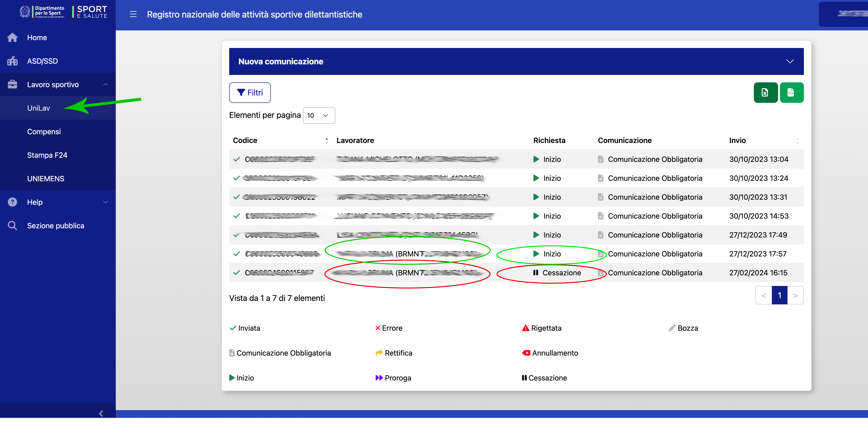Click the Help question mark icon
This screenshot has height=434, width=868.
[x=12, y=202]
